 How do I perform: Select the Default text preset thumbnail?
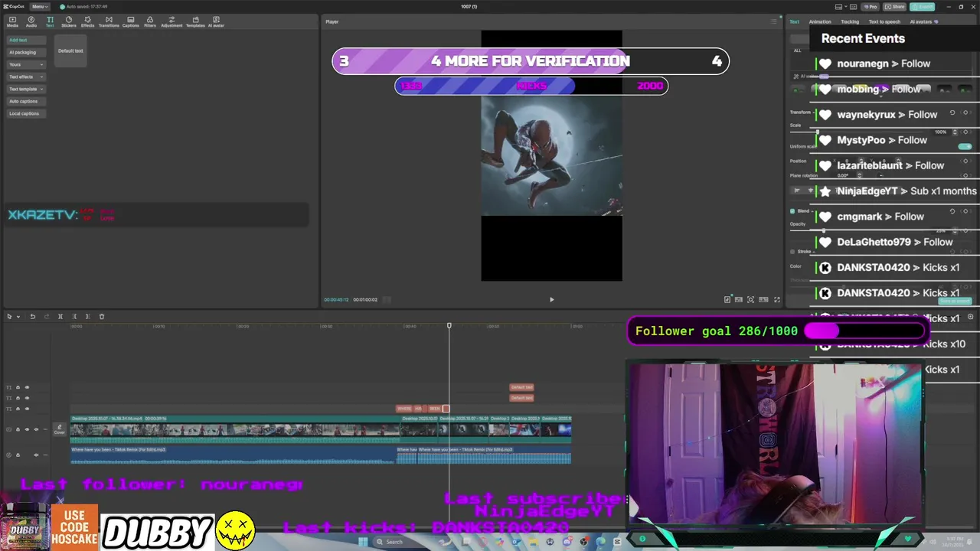point(70,51)
